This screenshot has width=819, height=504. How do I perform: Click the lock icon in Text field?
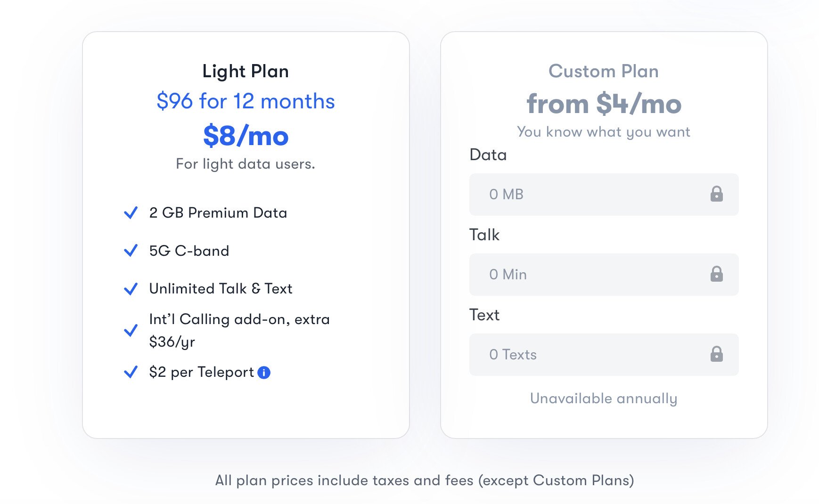coord(716,354)
